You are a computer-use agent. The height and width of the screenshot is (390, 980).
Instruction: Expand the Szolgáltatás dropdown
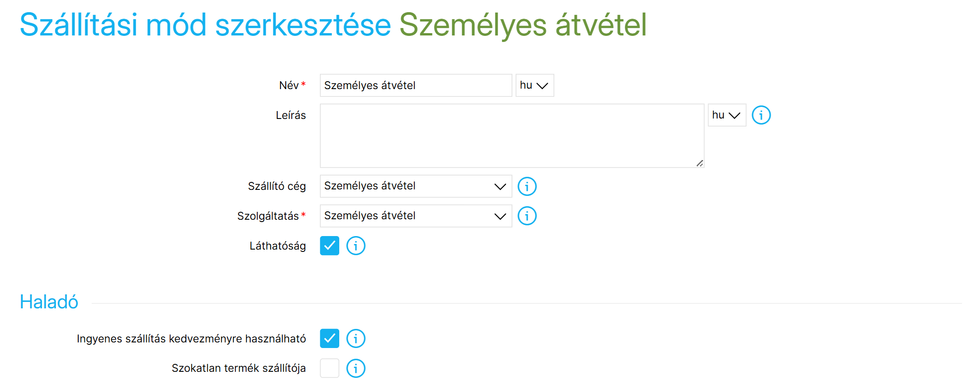point(416,216)
